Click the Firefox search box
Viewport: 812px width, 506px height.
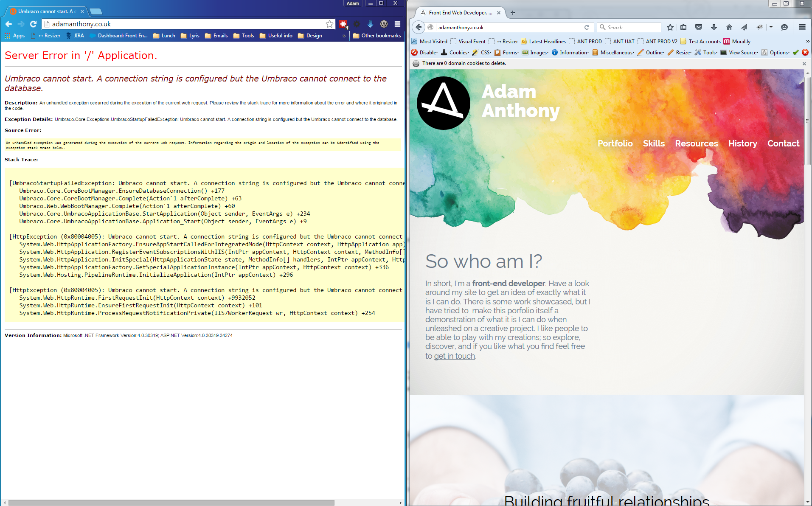tap(629, 27)
